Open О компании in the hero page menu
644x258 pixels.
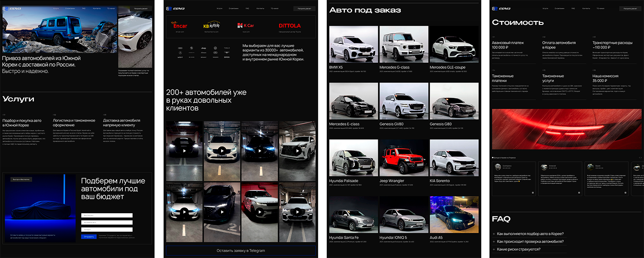(70, 9)
